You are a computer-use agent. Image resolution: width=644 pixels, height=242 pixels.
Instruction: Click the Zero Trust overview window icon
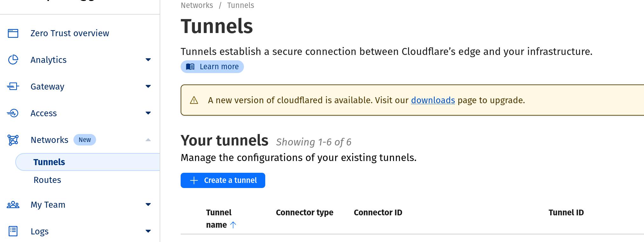point(13,33)
